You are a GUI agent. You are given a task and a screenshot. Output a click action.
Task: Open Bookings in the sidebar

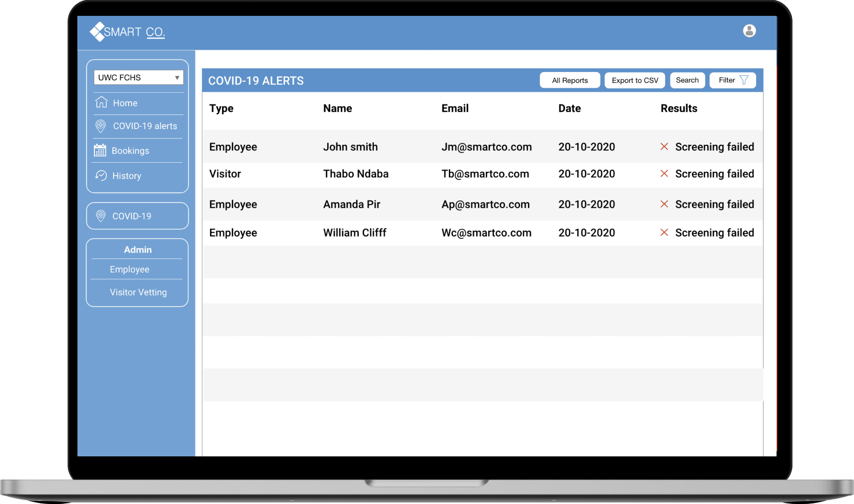130,151
